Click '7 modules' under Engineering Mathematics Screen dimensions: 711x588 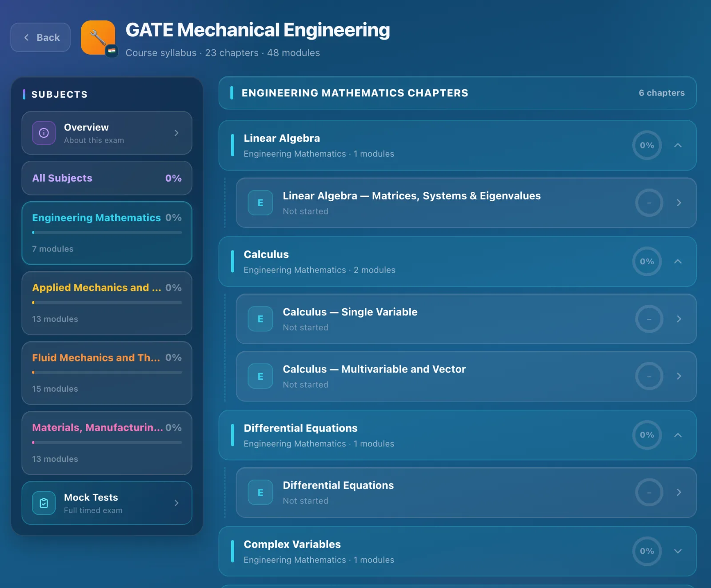click(52, 249)
